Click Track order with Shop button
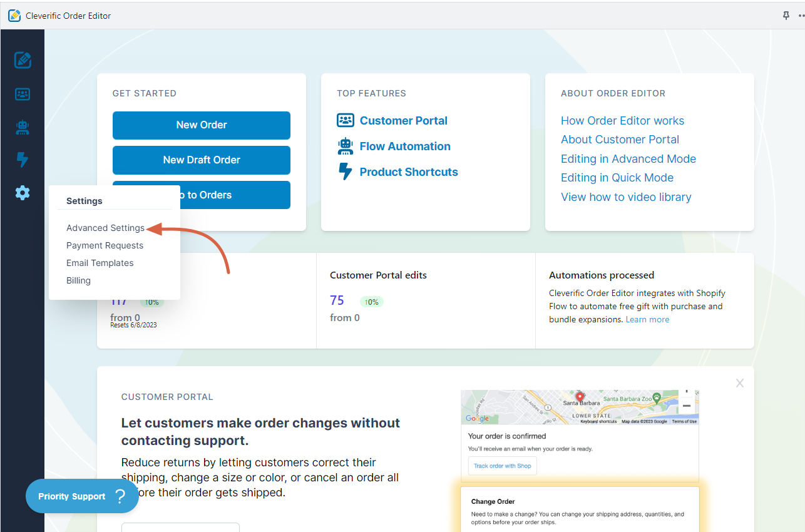The image size is (805, 532). point(502,466)
